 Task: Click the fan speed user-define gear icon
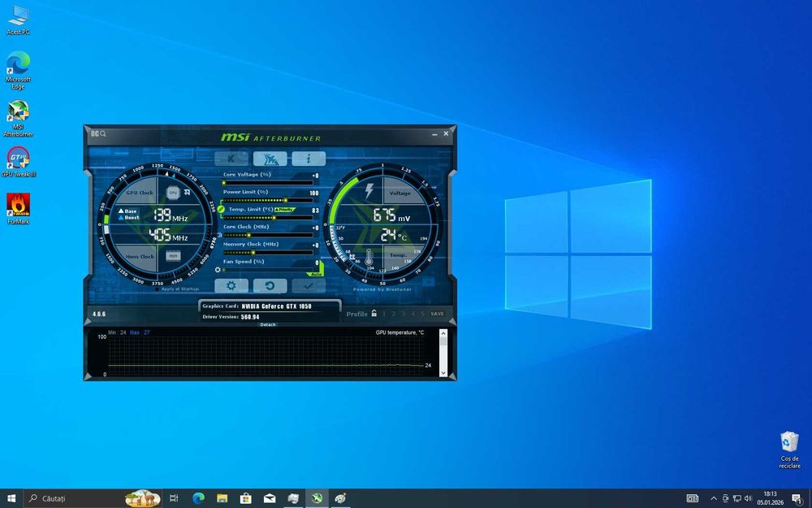point(218,270)
